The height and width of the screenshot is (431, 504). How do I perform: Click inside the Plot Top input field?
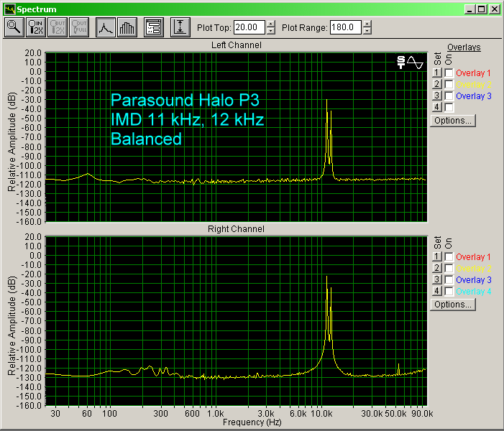(x=249, y=27)
